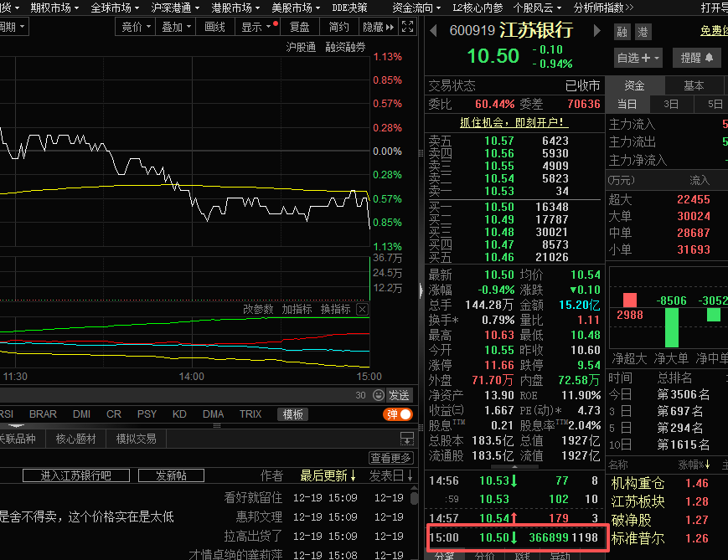Open the 港股市场 menu

tap(235, 8)
